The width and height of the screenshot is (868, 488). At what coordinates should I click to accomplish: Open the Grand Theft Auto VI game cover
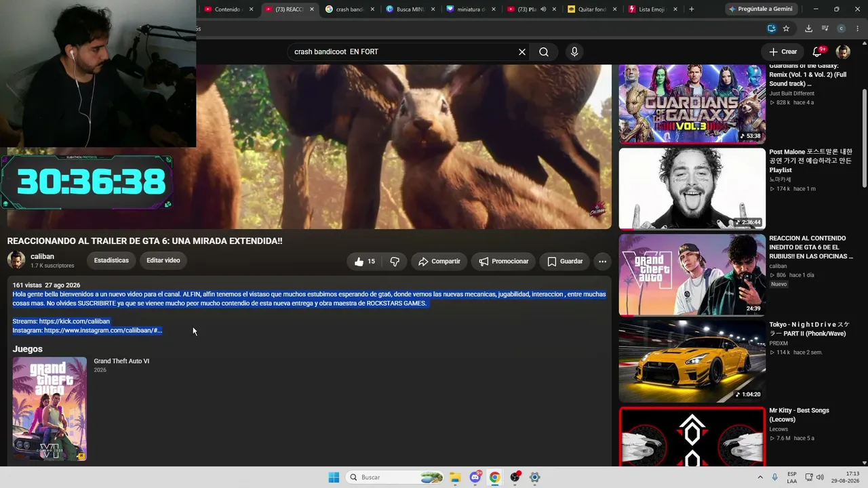tap(50, 409)
